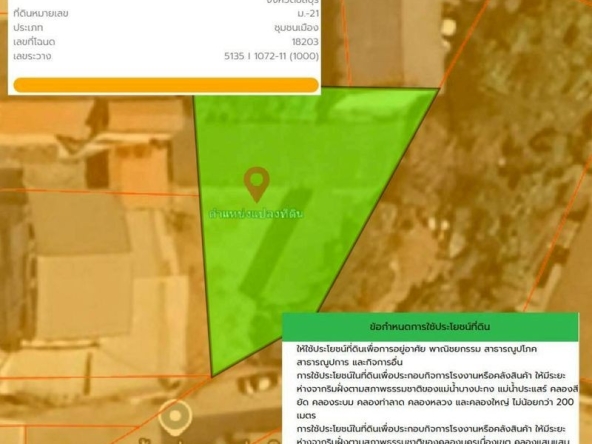Click the wide orange button under parcel details

point(166,85)
